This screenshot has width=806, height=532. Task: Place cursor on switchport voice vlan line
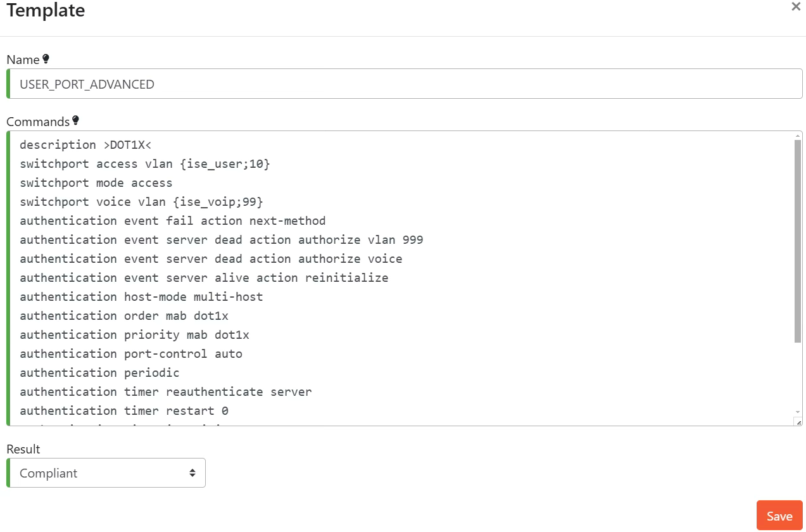[x=141, y=202]
